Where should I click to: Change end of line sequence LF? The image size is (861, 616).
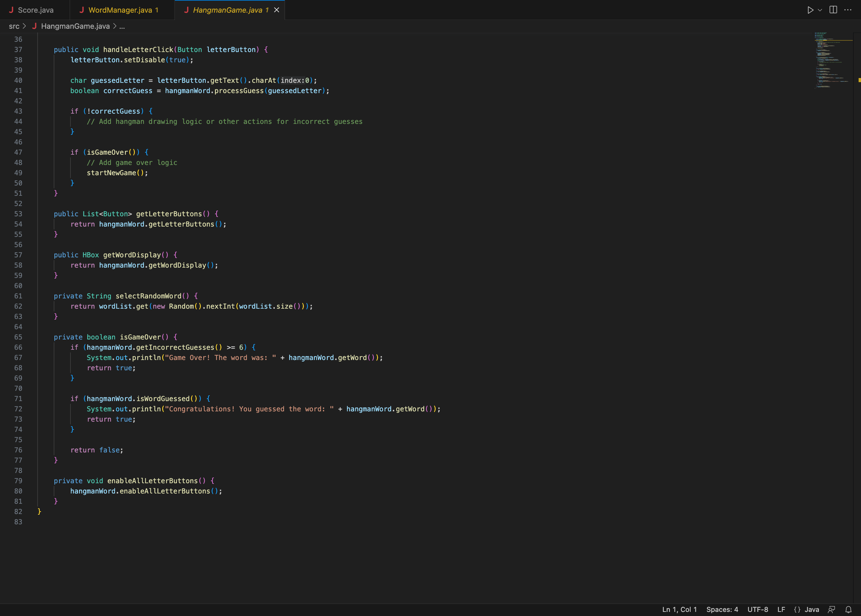point(781,609)
